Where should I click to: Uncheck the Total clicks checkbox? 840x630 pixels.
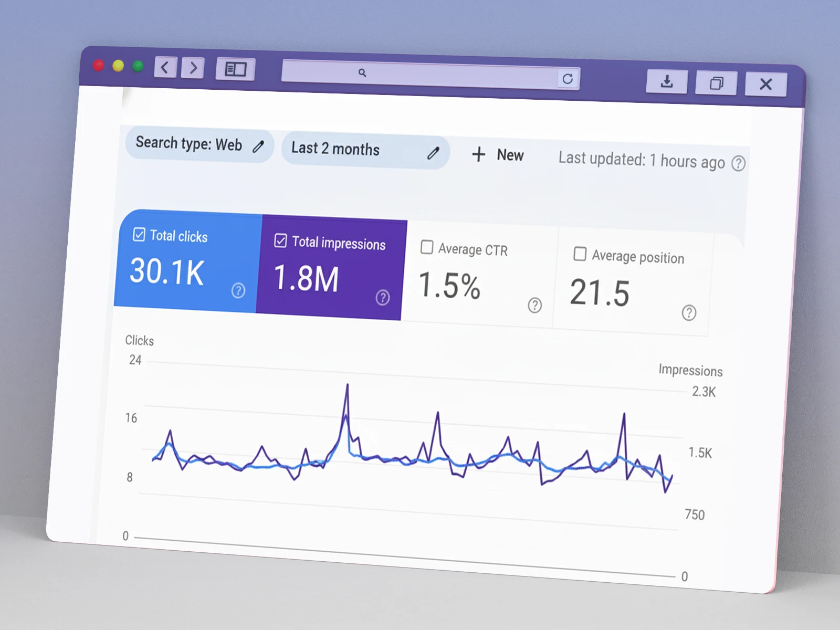tap(139, 234)
